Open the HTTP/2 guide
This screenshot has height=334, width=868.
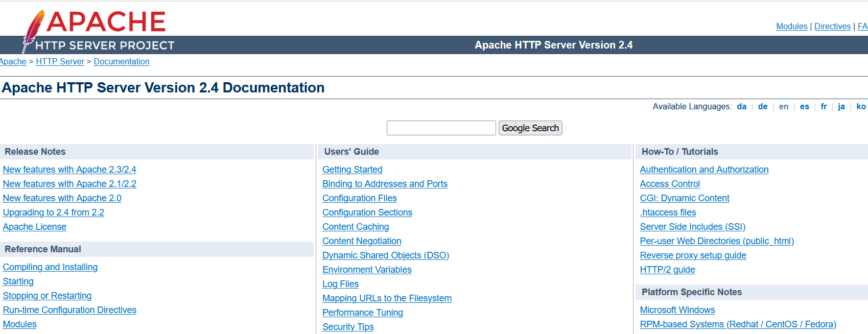[x=668, y=270]
